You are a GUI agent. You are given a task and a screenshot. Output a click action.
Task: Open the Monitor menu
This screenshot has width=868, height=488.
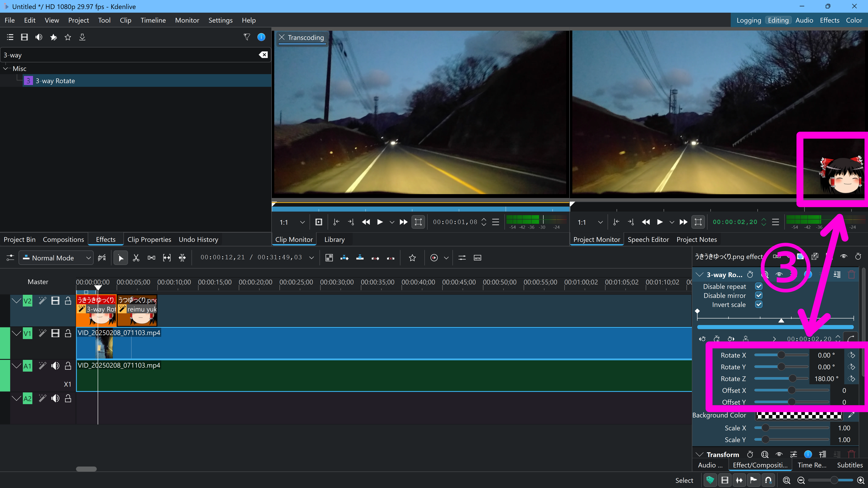pyautogui.click(x=187, y=20)
